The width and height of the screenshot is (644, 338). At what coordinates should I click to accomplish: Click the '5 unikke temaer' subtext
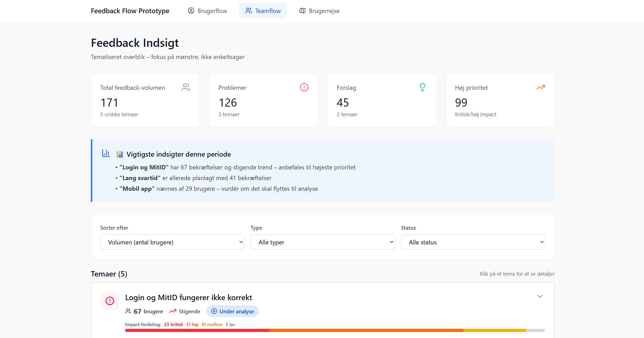(119, 114)
